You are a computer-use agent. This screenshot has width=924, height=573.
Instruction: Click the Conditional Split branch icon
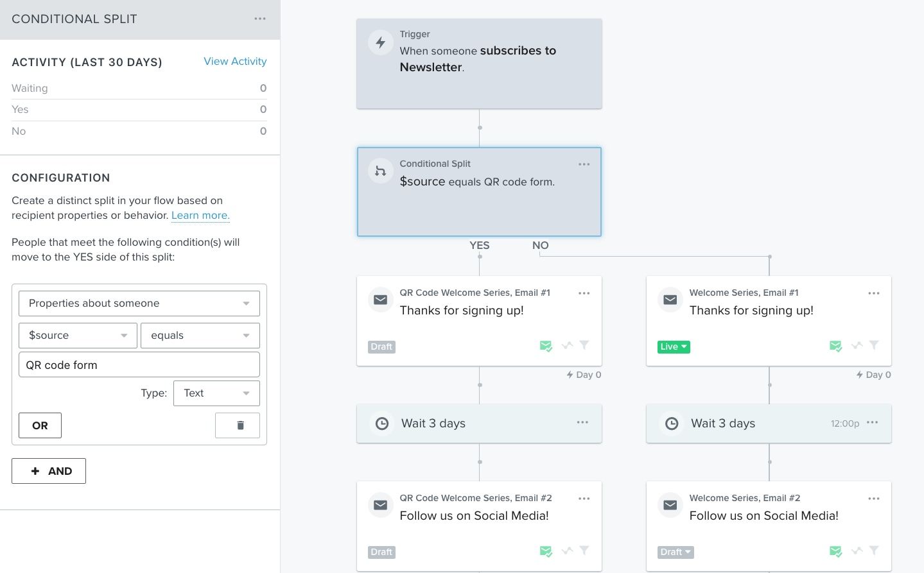(x=381, y=171)
